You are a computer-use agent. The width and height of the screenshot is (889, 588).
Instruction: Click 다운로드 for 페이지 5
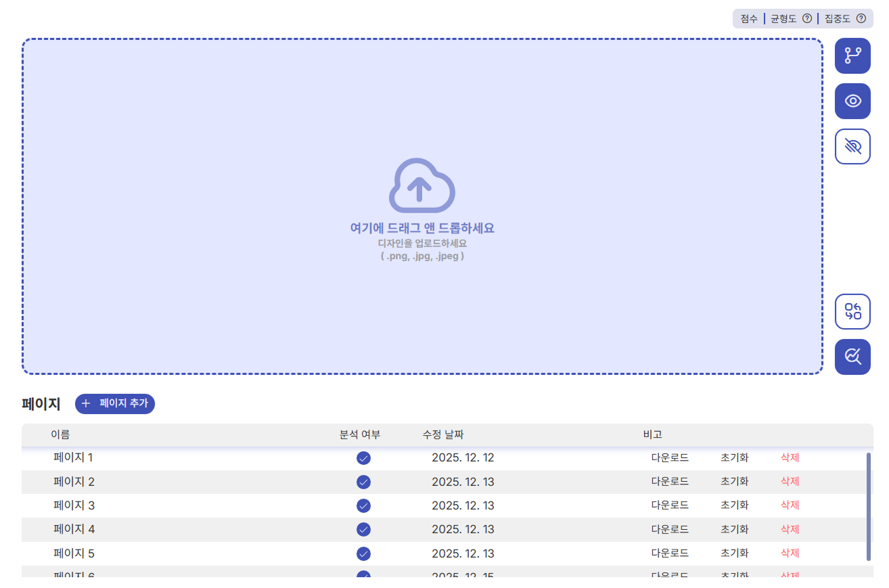(x=670, y=553)
